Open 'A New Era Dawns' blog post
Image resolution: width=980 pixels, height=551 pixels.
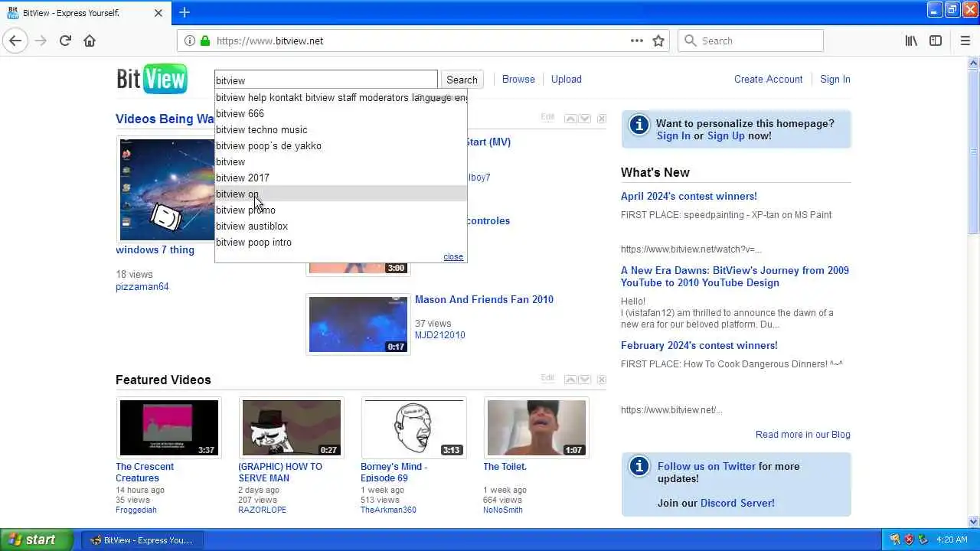click(735, 276)
